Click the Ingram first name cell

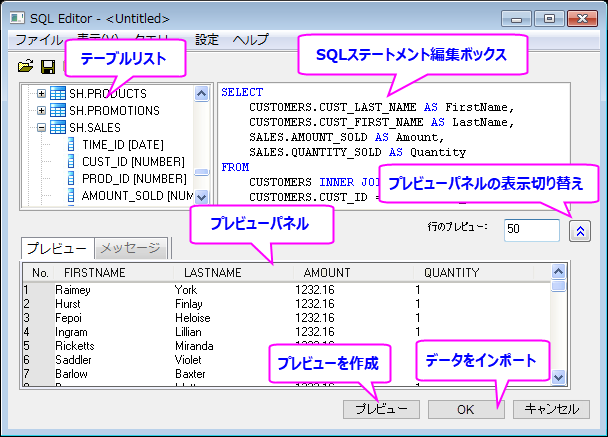(x=71, y=332)
